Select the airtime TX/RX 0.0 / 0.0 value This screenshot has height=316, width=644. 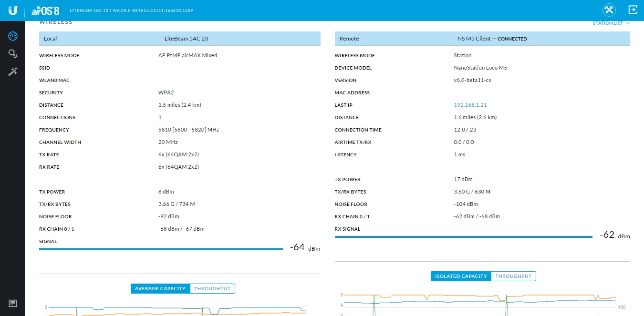tap(464, 142)
